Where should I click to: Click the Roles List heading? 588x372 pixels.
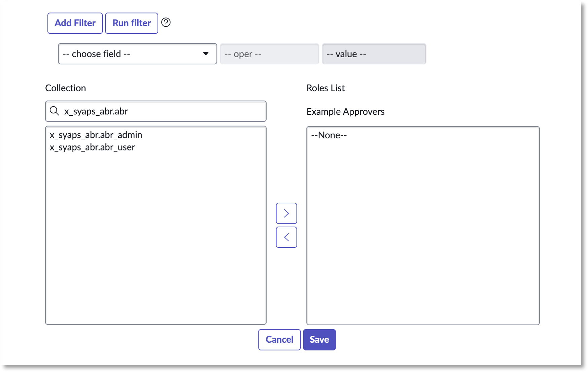click(x=325, y=88)
